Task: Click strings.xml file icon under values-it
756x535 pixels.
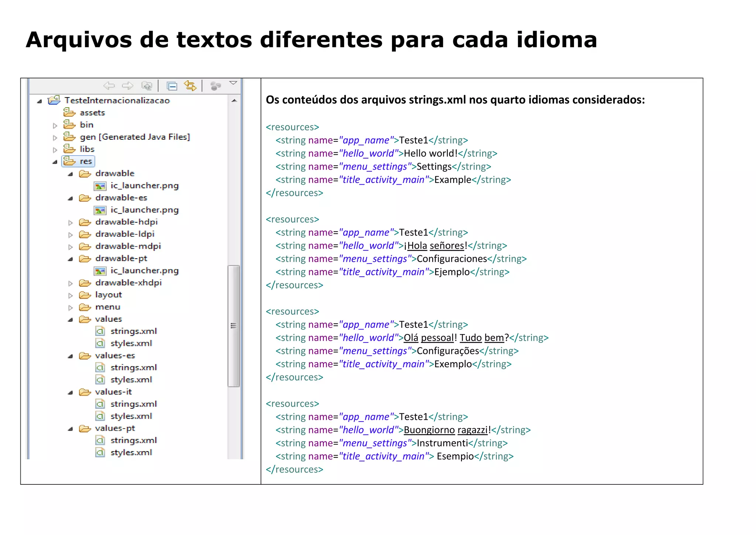Action: [x=100, y=404]
